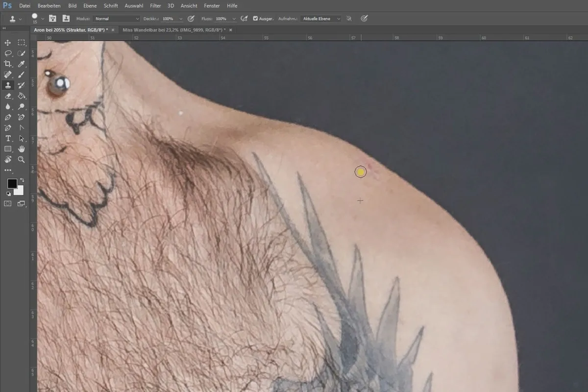Close the Miss Wandelbar document tab
The height and width of the screenshot is (392, 588).
click(231, 30)
